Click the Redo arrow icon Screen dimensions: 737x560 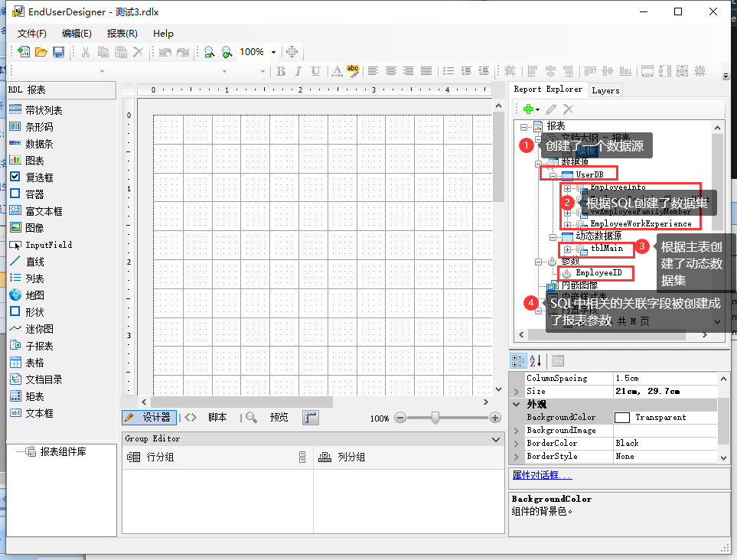(183, 52)
